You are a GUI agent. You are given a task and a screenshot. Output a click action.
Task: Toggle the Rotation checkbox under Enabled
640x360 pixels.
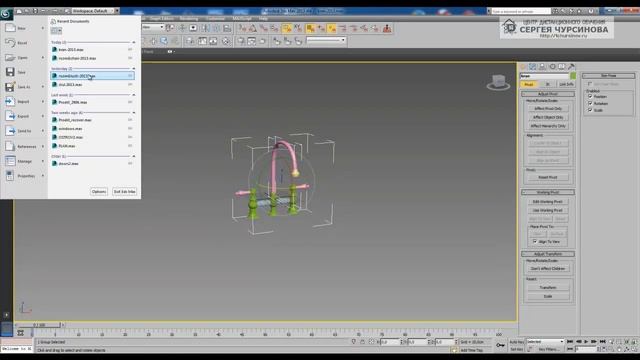point(590,103)
